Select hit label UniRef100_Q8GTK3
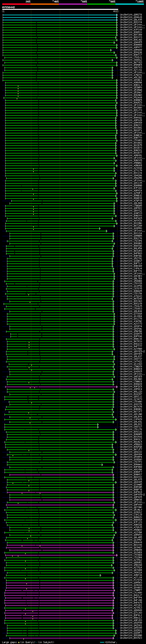The width and height of the screenshot is (146, 644). (131, 67)
